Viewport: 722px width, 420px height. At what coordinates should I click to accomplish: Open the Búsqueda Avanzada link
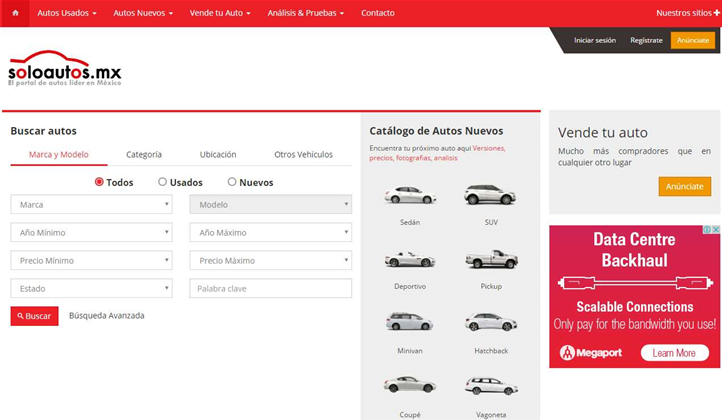106,315
